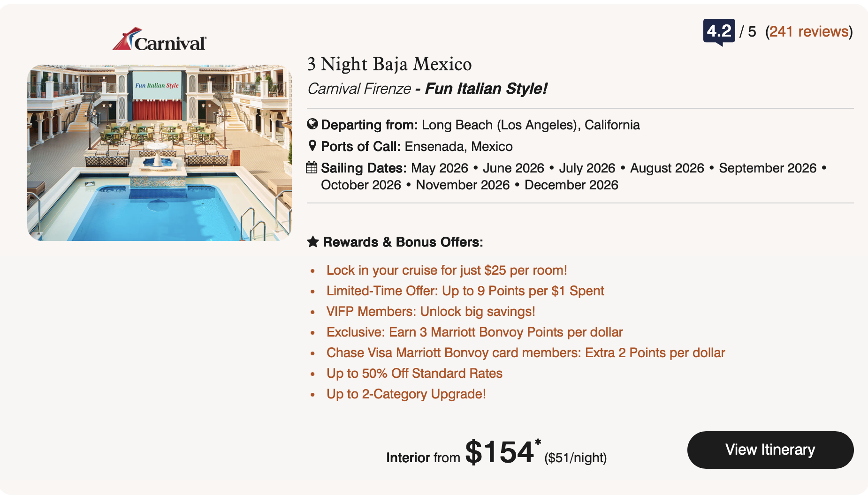868x495 pixels.
Task: Select the globe icon beside Departing from
Action: coord(312,124)
